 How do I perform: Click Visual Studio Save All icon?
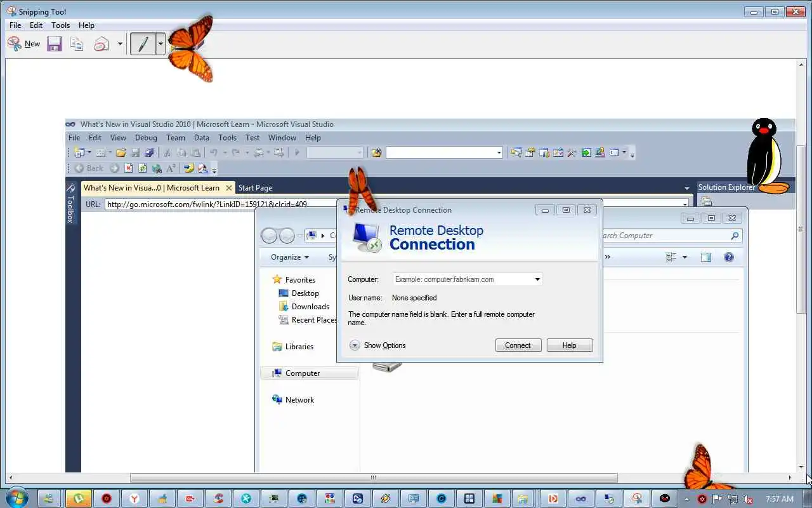point(149,152)
